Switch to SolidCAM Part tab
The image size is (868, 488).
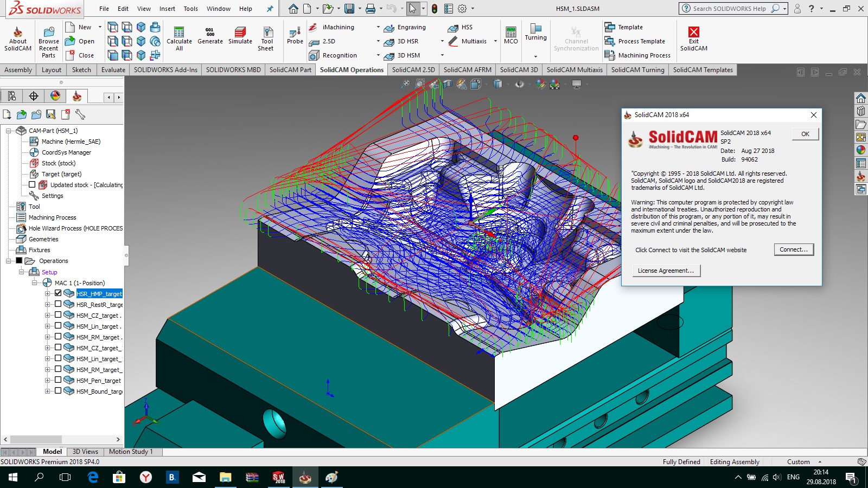pyautogui.click(x=290, y=69)
